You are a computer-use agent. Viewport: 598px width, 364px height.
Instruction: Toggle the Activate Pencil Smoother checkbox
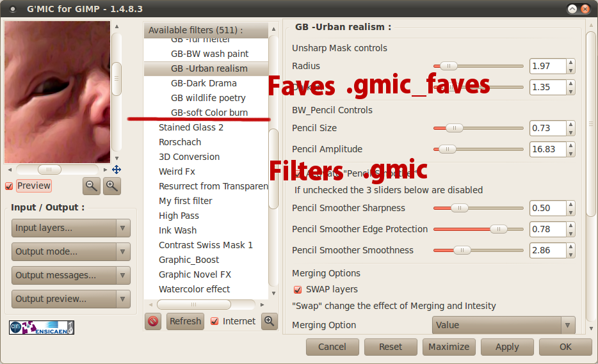298,173
